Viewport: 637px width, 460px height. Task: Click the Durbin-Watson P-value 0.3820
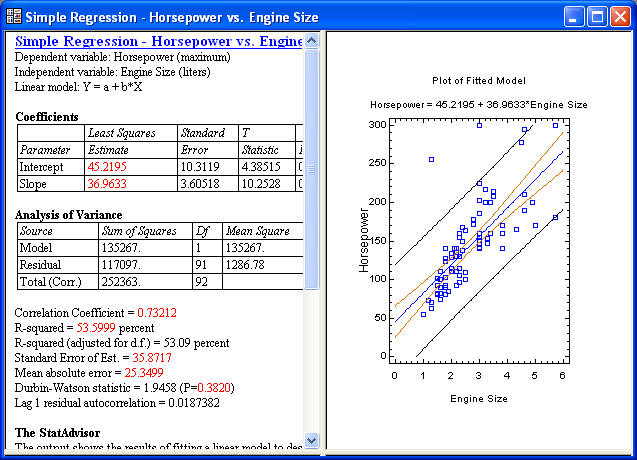click(x=214, y=388)
